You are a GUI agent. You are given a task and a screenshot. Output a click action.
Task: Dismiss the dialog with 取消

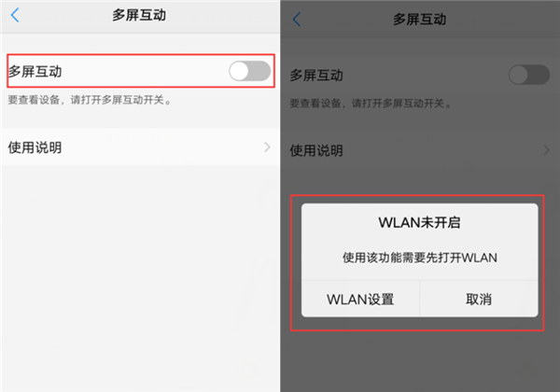click(x=479, y=300)
